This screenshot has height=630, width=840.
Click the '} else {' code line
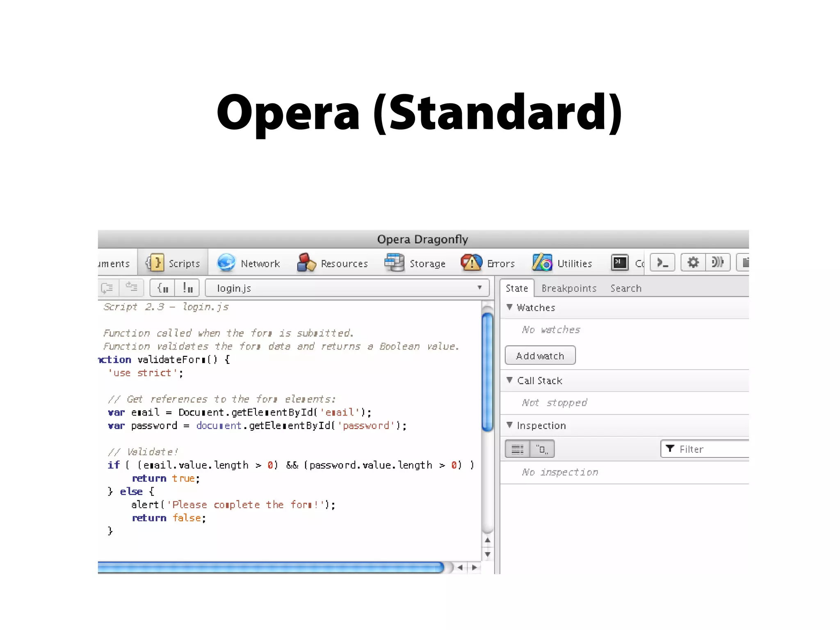[x=131, y=491]
